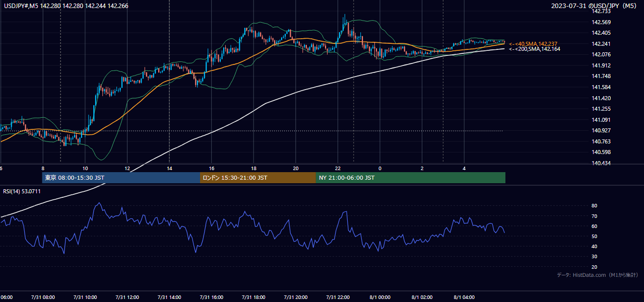Click hour label 16 under the price chart
Image resolution: width=644 pixels, height=302 pixels.
pos(212,168)
